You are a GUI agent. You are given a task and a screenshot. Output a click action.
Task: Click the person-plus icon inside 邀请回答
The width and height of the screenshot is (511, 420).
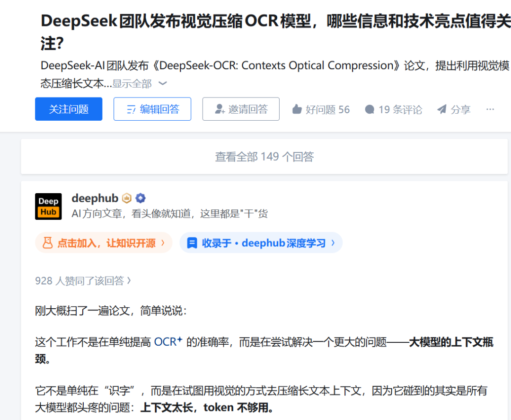(x=220, y=109)
